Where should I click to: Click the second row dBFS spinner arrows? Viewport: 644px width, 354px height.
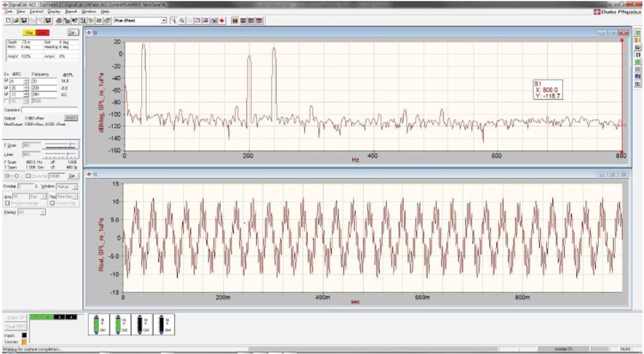tap(26, 88)
